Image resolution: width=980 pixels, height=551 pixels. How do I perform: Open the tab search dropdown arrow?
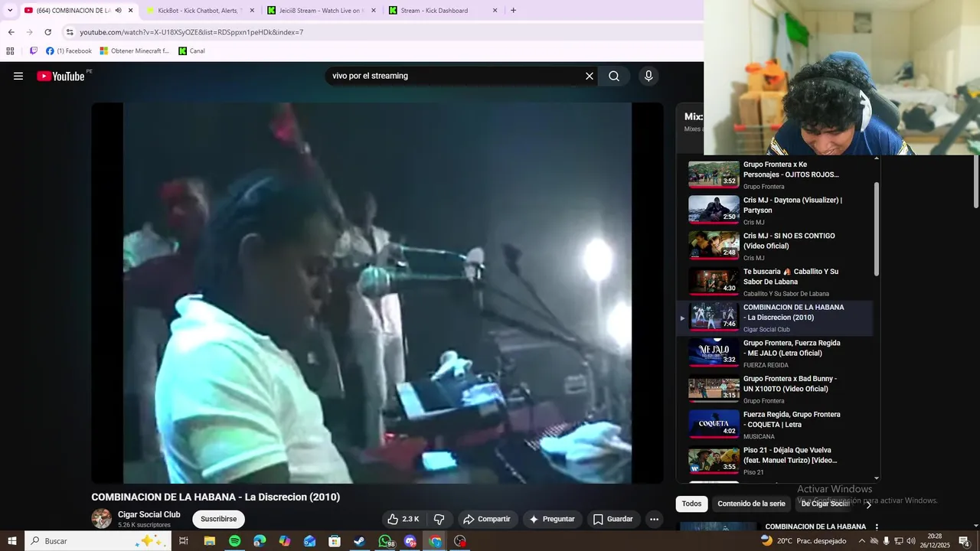[10, 11]
